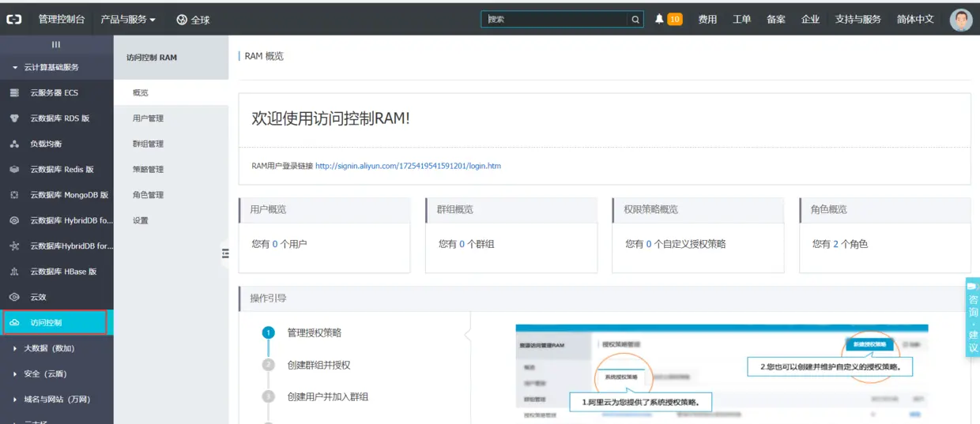980x424 pixels.
Task: Click the HBase database icon
Action: [14, 272]
